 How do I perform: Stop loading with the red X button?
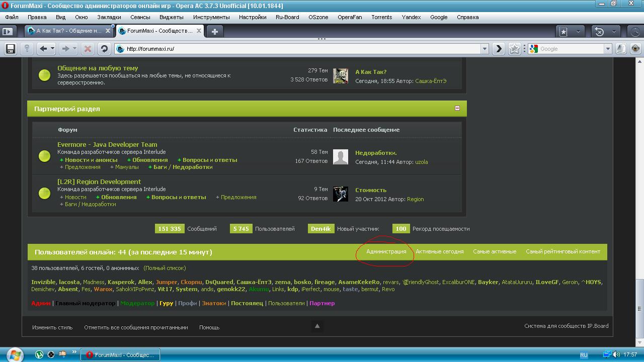click(88, 49)
